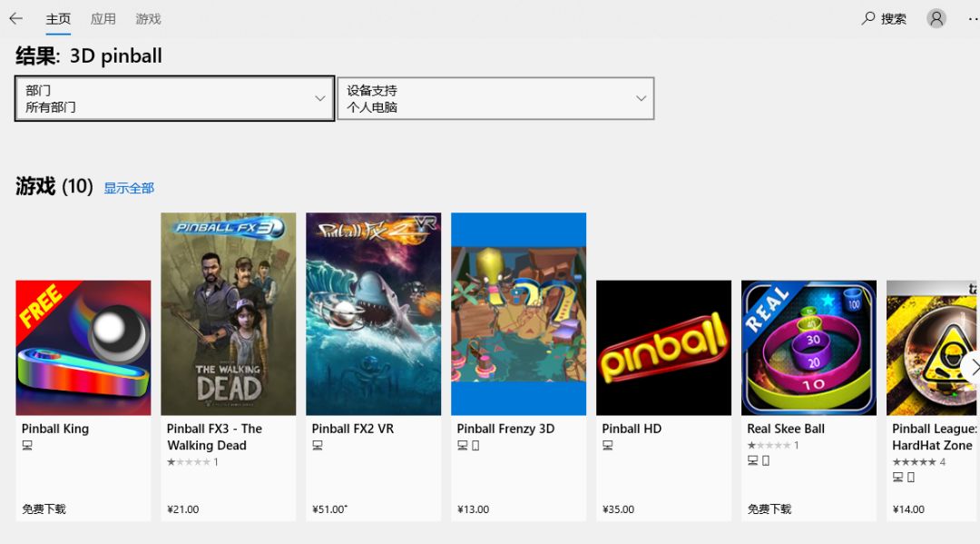Open the Real Skee Ball image
The width and height of the screenshot is (980, 544).
pyautogui.click(x=808, y=348)
